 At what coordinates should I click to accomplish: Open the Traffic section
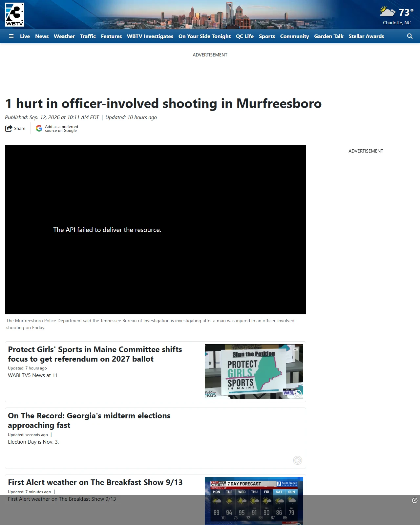click(x=88, y=36)
